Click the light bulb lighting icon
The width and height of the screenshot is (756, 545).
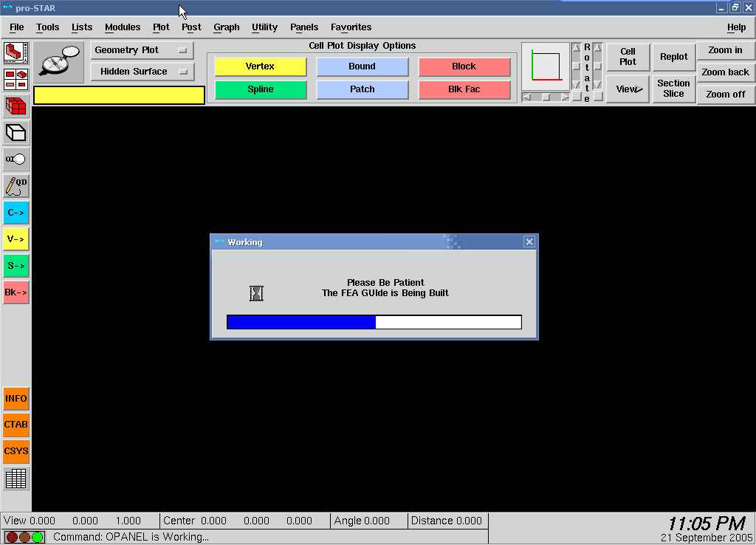tap(16, 160)
